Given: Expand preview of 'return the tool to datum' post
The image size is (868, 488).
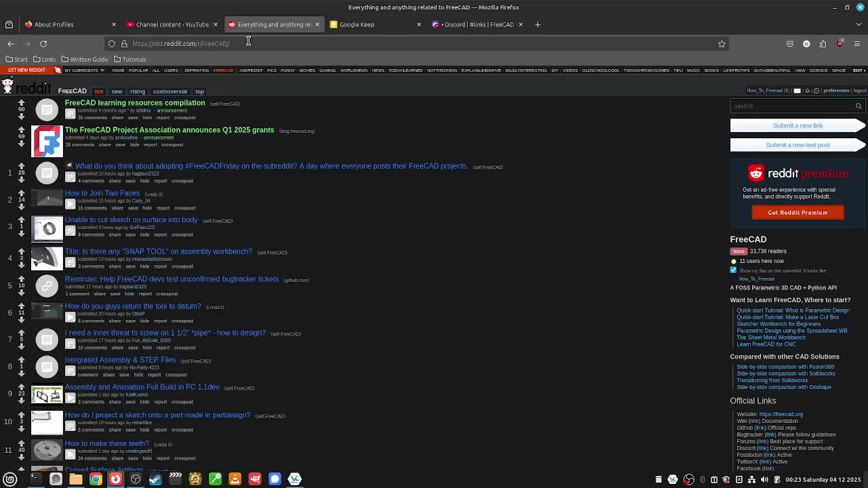Looking at the screenshot, I should 70,317.
